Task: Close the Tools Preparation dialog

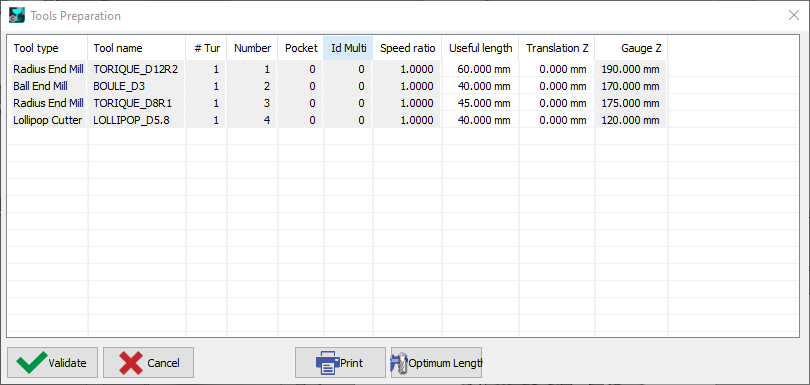Action: pyautogui.click(x=794, y=15)
